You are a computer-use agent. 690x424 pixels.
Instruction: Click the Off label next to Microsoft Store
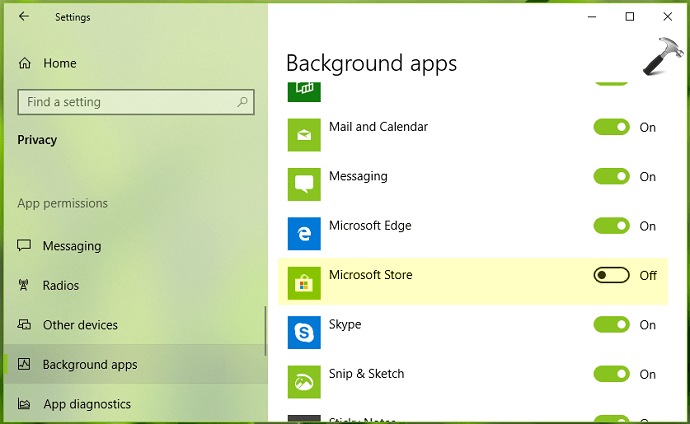648,276
